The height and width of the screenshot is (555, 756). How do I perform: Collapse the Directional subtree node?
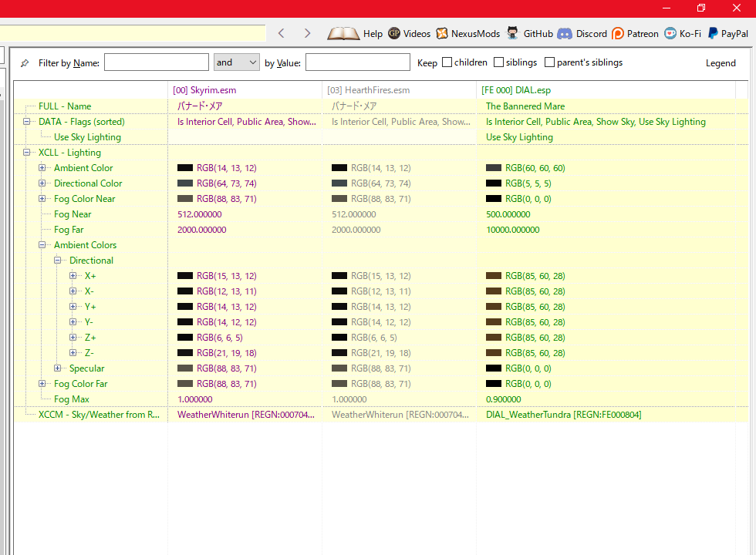point(57,261)
